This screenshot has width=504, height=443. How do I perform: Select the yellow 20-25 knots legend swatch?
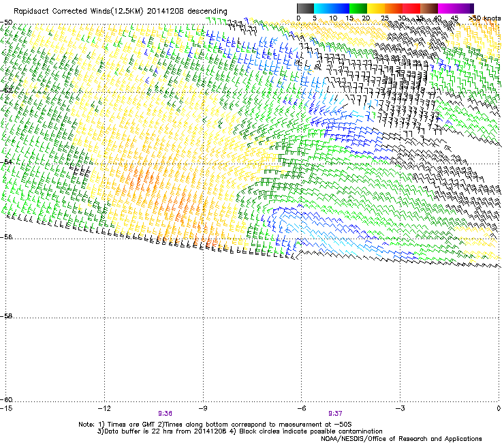tap(376, 8)
